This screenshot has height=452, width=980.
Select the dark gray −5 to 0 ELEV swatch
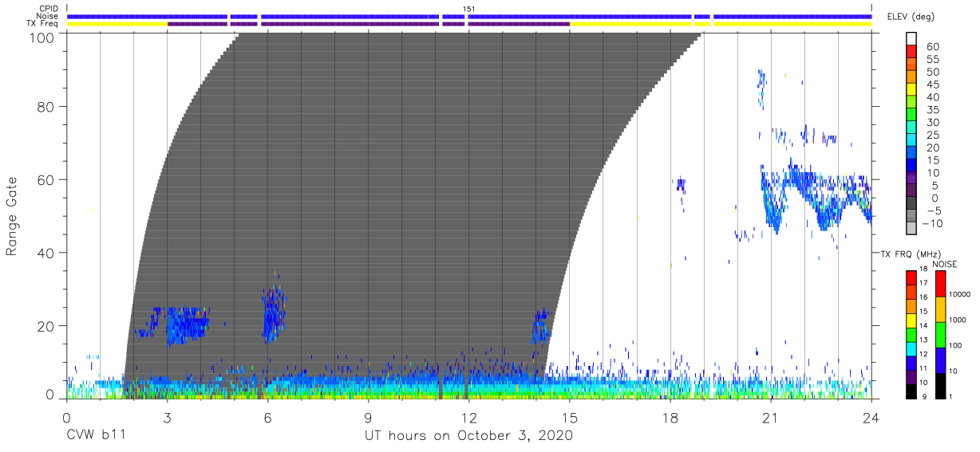911,204
